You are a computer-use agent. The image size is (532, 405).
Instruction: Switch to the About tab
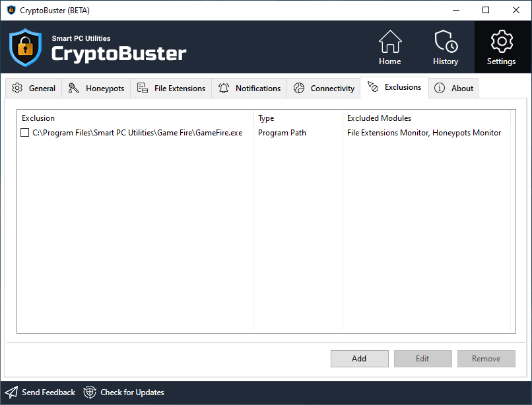[x=453, y=89]
